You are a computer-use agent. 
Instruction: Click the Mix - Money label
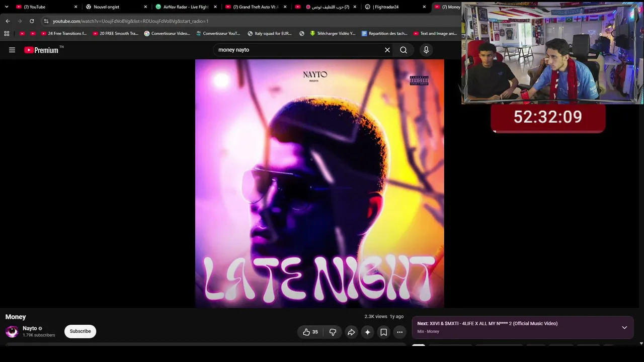[x=428, y=331]
